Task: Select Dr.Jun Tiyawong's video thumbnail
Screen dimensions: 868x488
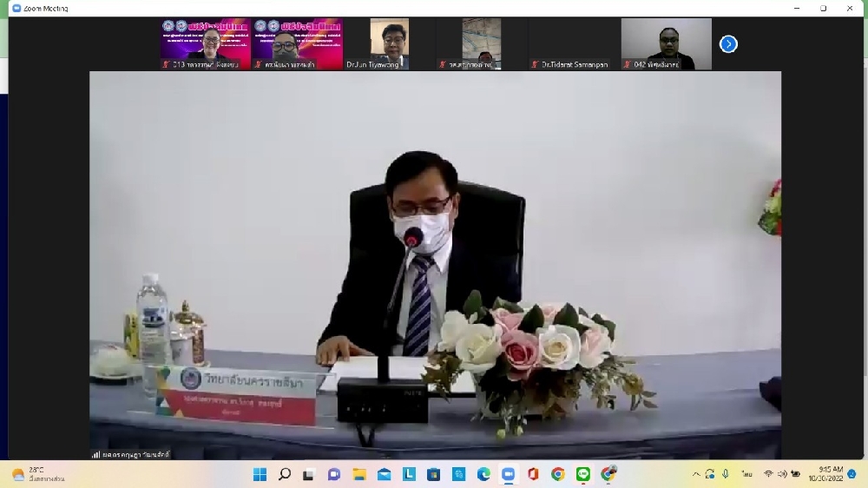Action: (x=389, y=43)
